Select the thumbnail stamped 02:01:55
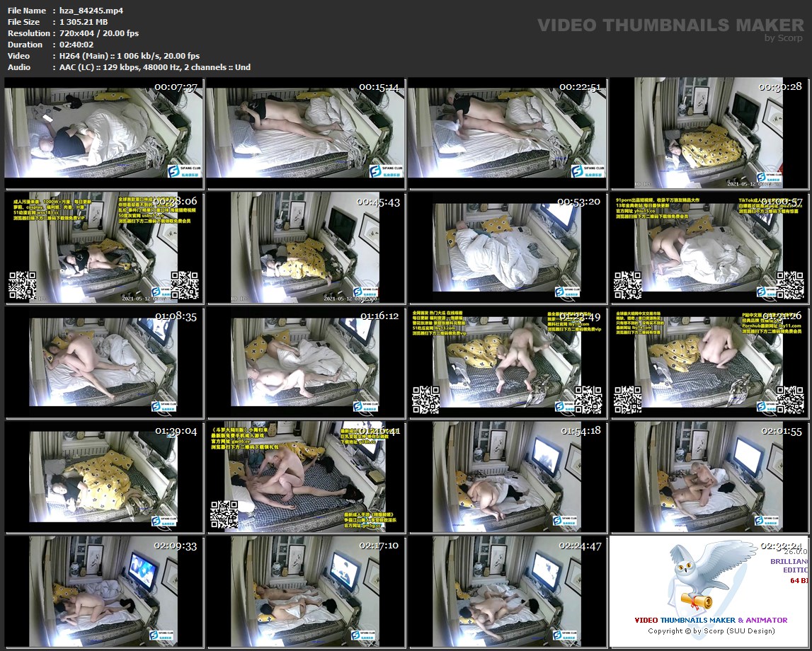The image size is (812, 651). pos(710,477)
